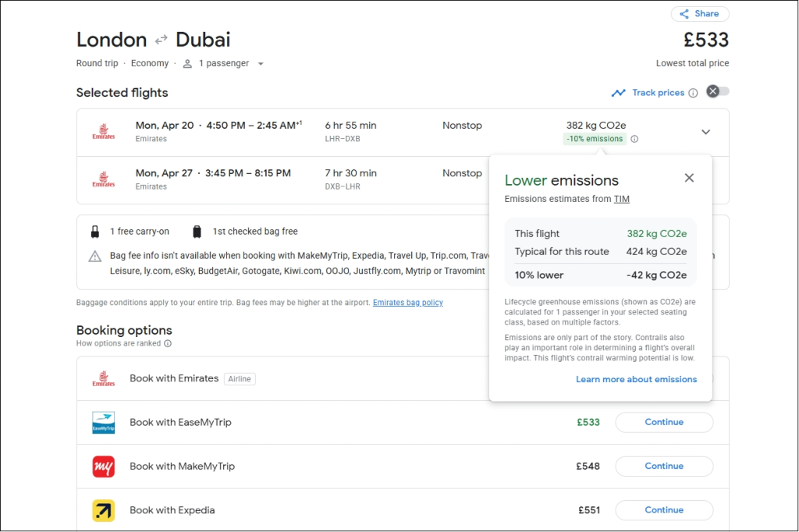The width and height of the screenshot is (799, 532).
Task: Continue booking with EaseMyTrip
Action: tap(664, 422)
